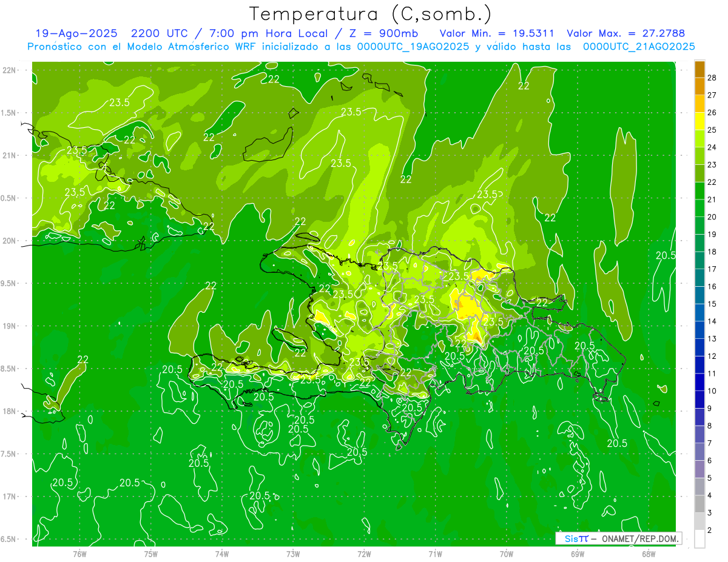Click the "76W" longitude axis label
The width and height of the screenshot is (728, 562).
(79, 554)
